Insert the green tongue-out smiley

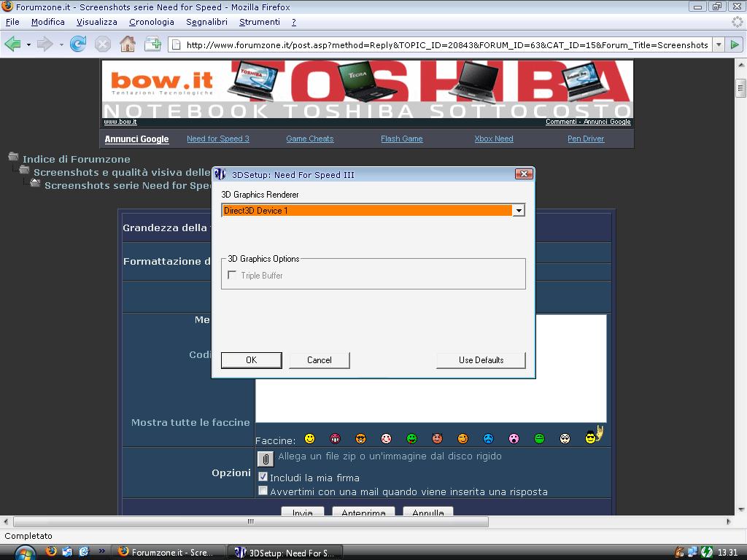[x=411, y=438]
